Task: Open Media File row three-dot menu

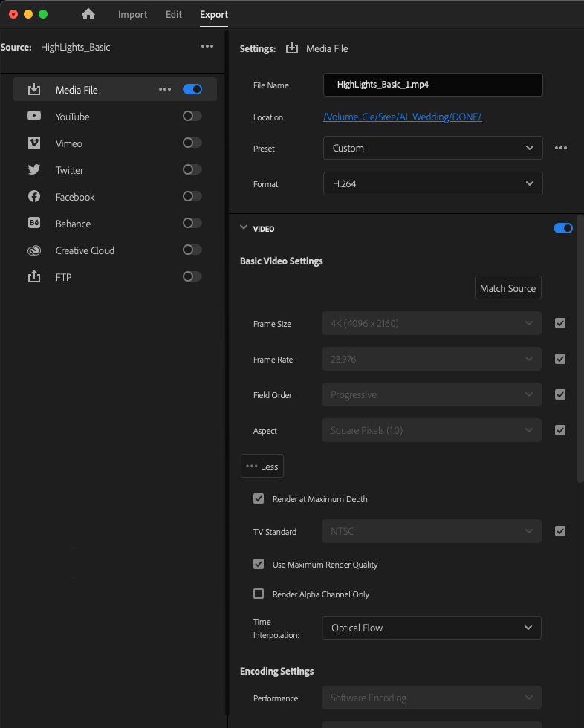Action: tap(165, 89)
